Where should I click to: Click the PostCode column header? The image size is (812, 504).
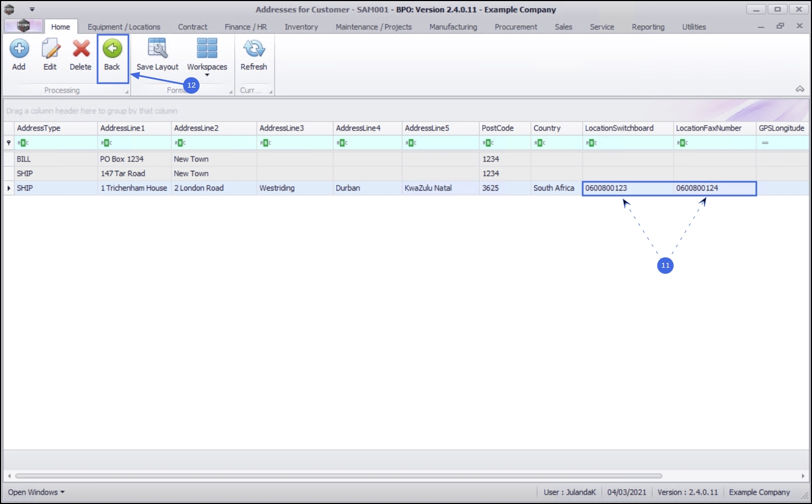(x=505, y=128)
